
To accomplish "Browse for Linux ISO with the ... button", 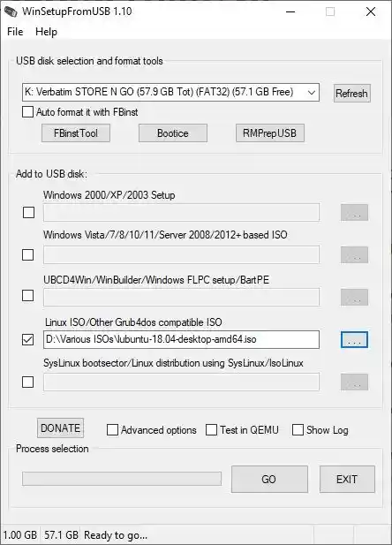I will tap(354, 339).
